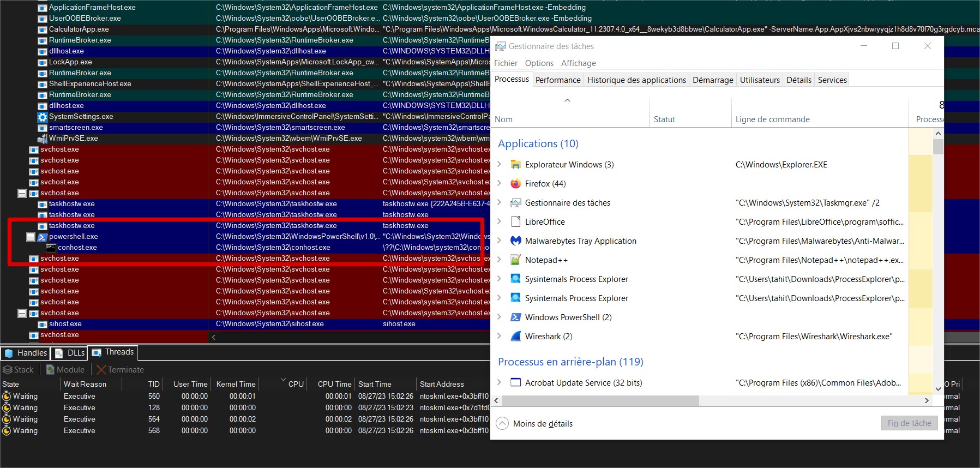Switch to the Services tab
This screenshot has height=468, width=980.
[832, 80]
